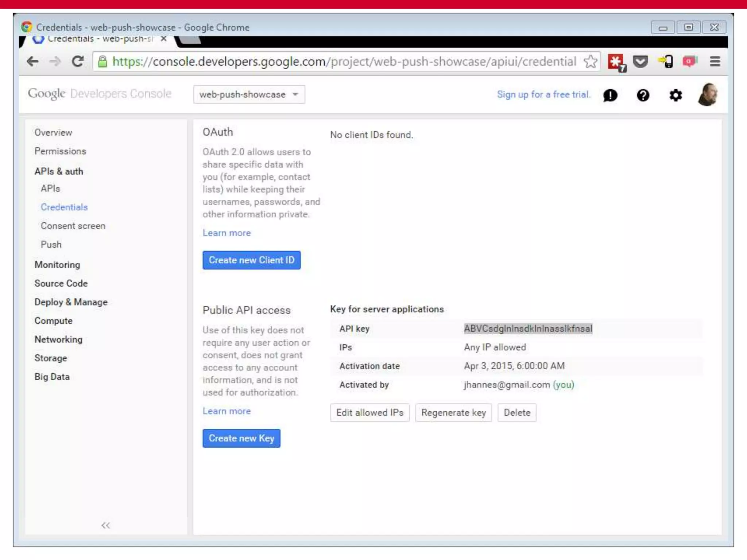Viewport: 747px width, 560px height.
Task: Close the Credentials browser tab
Action: pyautogui.click(x=164, y=39)
